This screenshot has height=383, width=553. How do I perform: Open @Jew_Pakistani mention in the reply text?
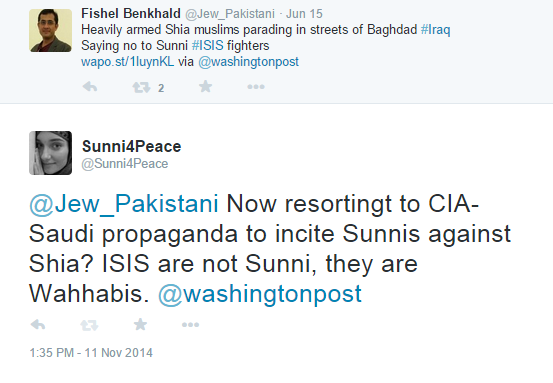point(124,204)
